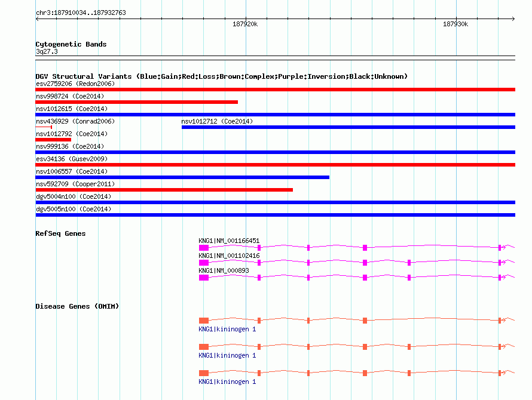This screenshot has height=400, width=532.
Task: Open the KNG1|NM_000893 transcript label
Action: (x=224, y=270)
